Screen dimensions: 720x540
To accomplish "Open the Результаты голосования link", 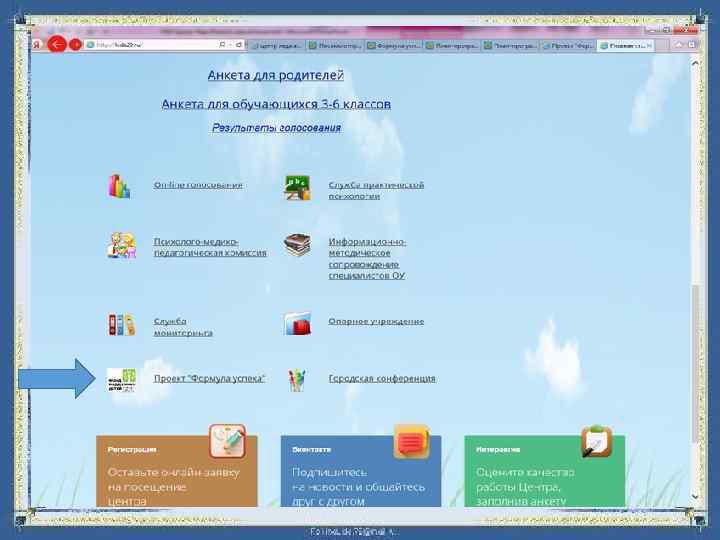I will (x=276, y=128).
